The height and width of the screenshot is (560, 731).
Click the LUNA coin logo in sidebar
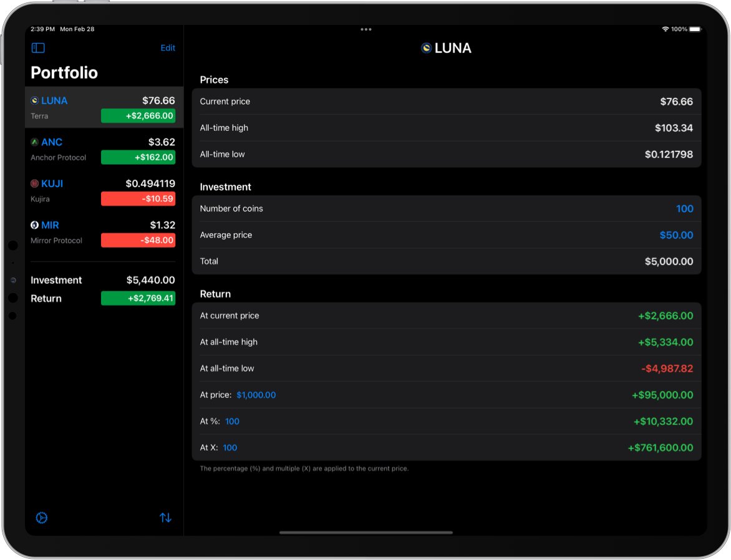point(34,101)
